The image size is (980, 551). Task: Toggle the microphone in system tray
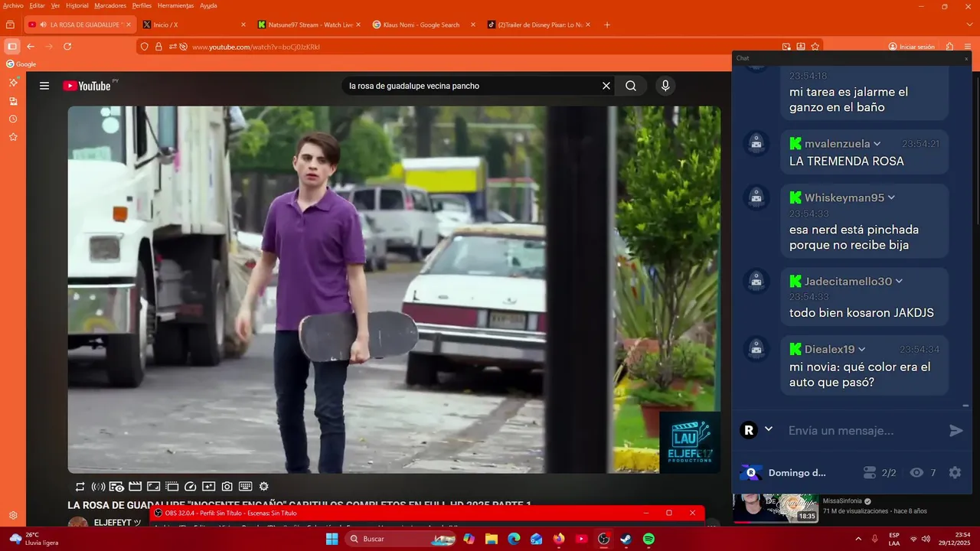(x=874, y=539)
